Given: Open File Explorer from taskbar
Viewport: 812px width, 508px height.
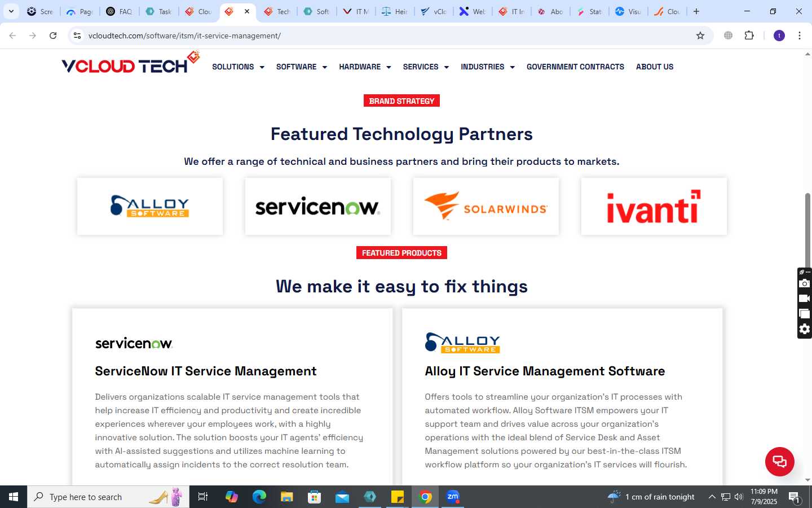Looking at the screenshot, I should [x=286, y=497].
